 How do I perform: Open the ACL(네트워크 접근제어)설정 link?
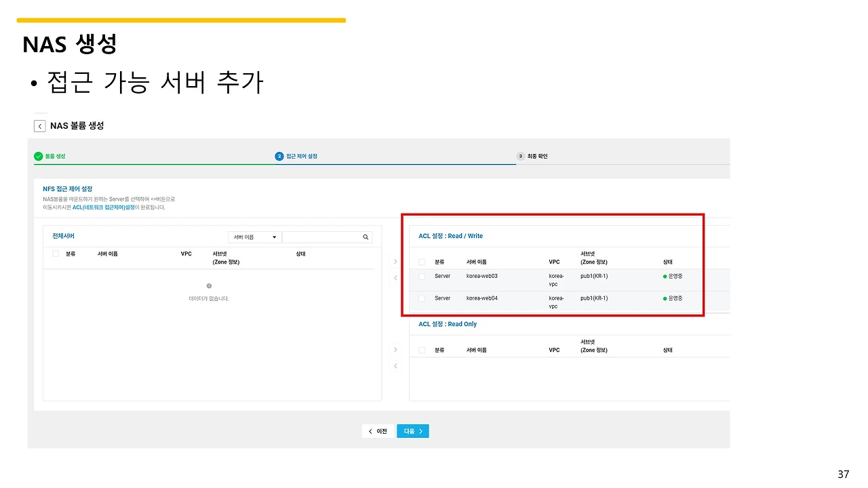coord(104,207)
